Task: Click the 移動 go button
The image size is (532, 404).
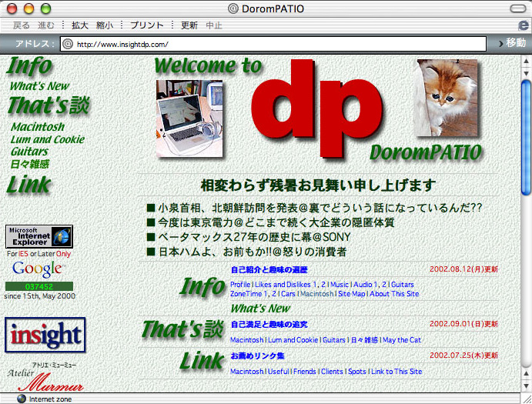Action: pos(510,44)
